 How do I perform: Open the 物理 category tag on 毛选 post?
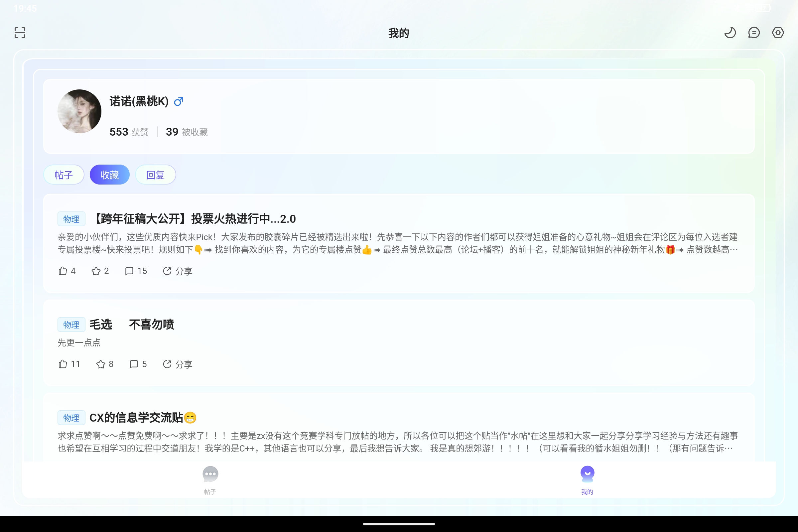(x=71, y=325)
